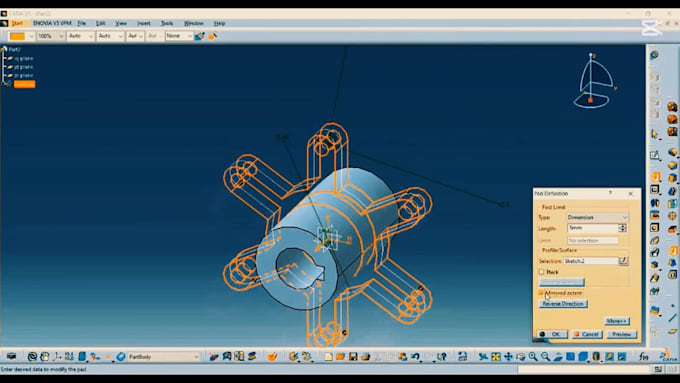Open the ENOVIA V5 VPM menu
The height and width of the screenshot is (383, 680).
coord(52,23)
